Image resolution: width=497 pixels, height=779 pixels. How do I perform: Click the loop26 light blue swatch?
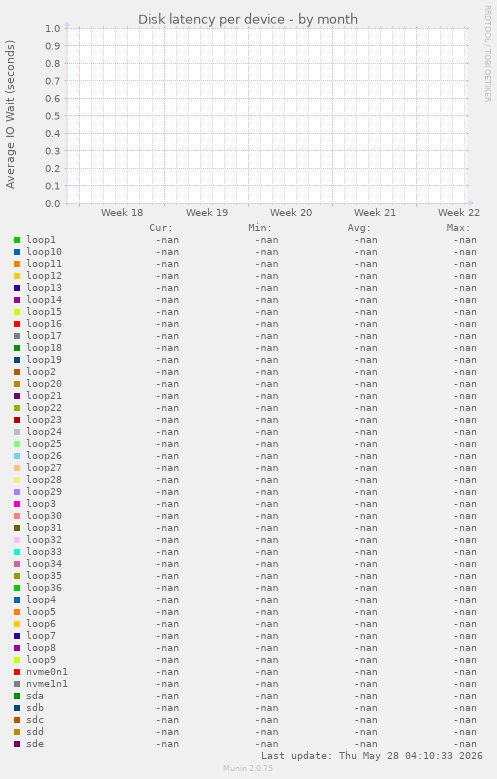(17, 456)
